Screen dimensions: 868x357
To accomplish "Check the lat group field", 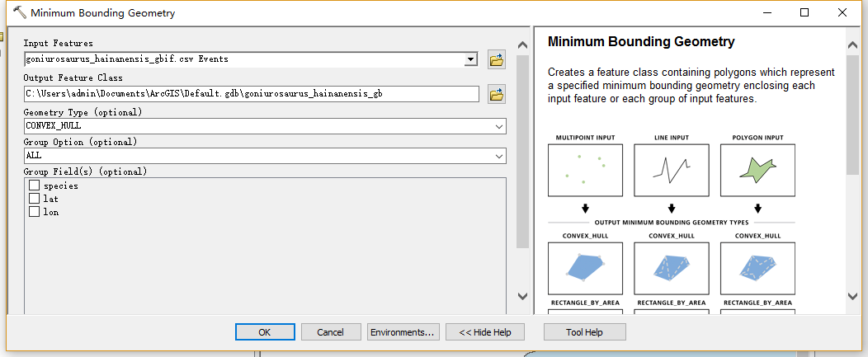I will (35, 198).
